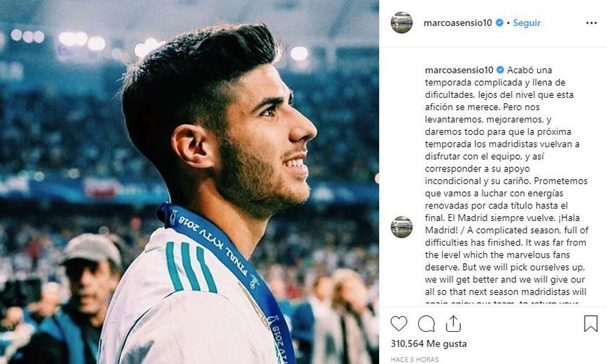Image resolution: width=607 pixels, height=364 pixels.
Task: View the 310,564 Me gusta likes list
Action: pos(429,344)
